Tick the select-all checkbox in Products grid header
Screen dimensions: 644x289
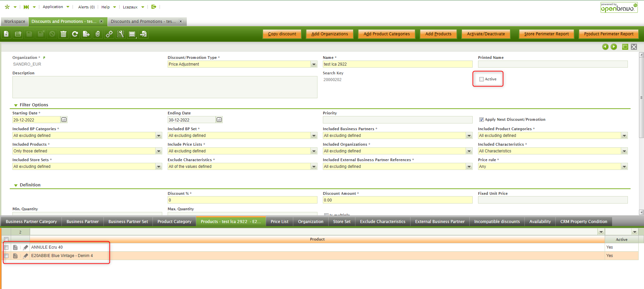click(x=6, y=240)
